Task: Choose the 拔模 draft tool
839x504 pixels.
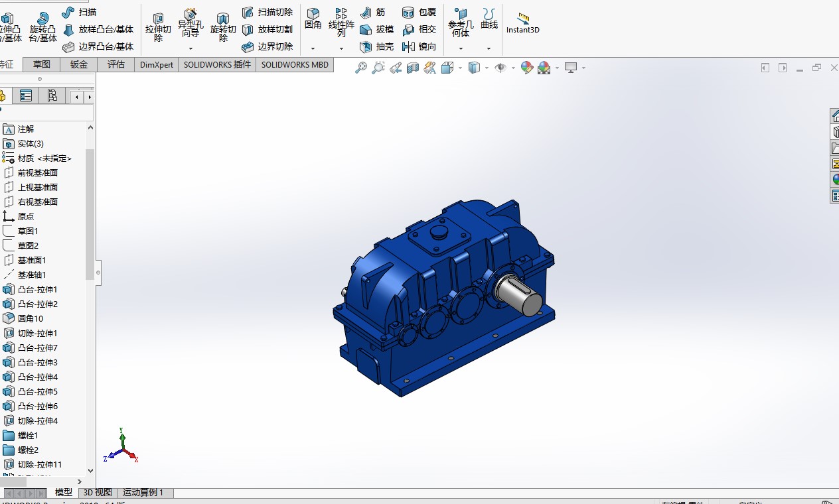Action: 376,29
